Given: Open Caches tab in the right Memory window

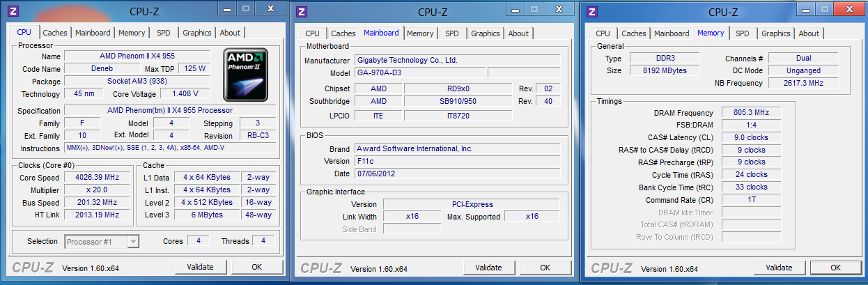Looking at the screenshot, I should coord(634,33).
